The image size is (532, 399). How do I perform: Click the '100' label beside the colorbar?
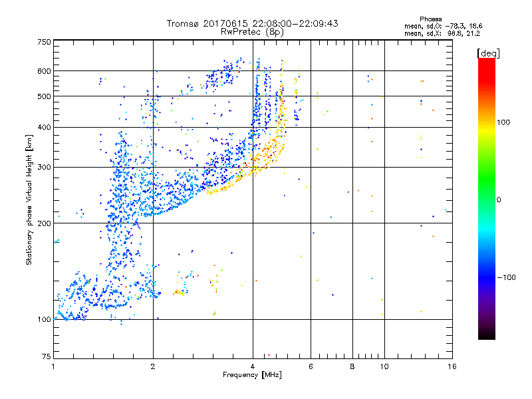coord(505,122)
